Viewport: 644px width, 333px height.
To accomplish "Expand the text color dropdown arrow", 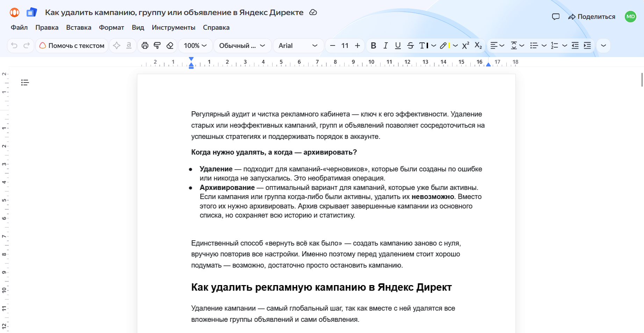I will point(434,45).
